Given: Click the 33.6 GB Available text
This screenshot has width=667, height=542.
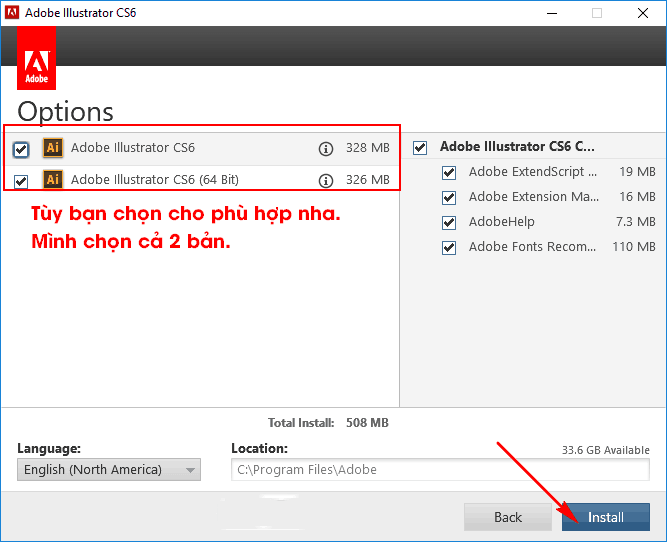Looking at the screenshot, I should coord(606,450).
